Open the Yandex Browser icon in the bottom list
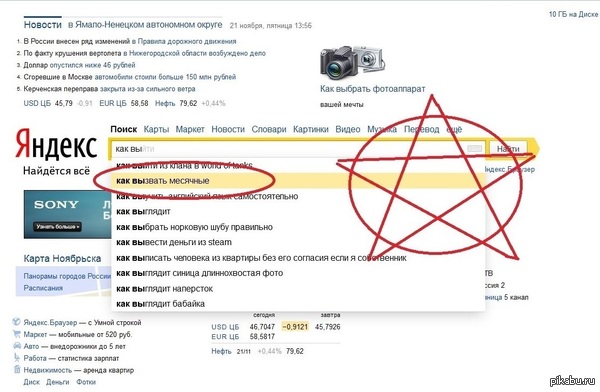The width and height of the screenshot is (600, 392). pyautogui.click(x=16, y=322)
